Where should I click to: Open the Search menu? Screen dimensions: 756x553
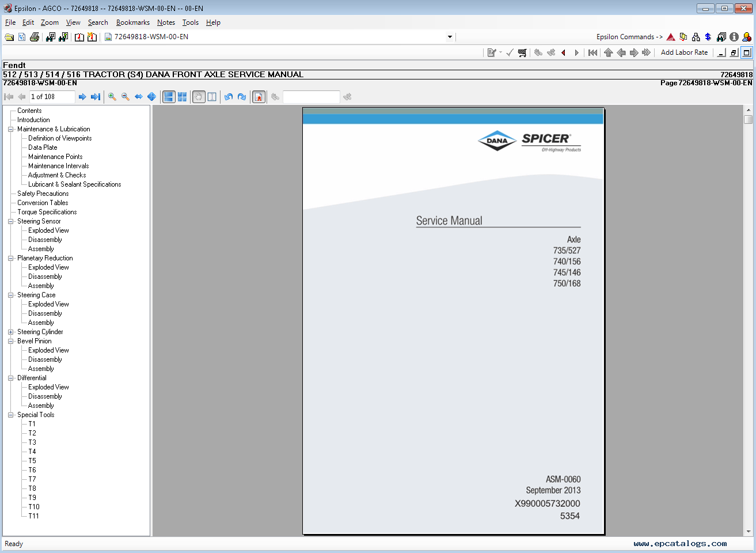pyautogui.click(x=98, y=22)
